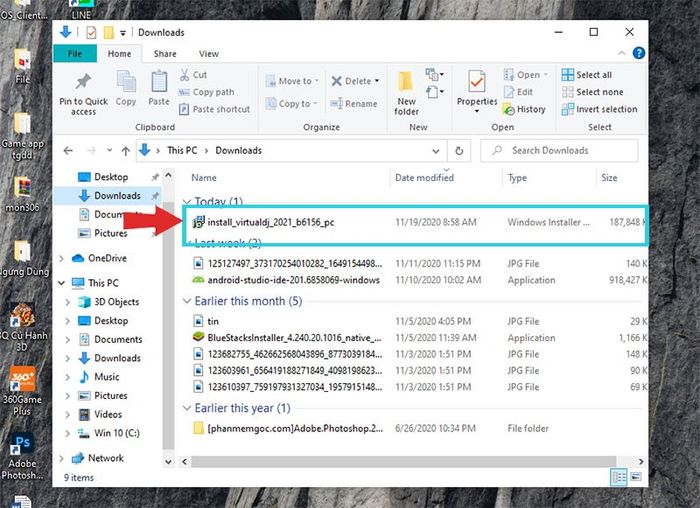Click the Quick Access Toolbar properties icon
This screenshot has height=508, width=700.
pos(91,32)
